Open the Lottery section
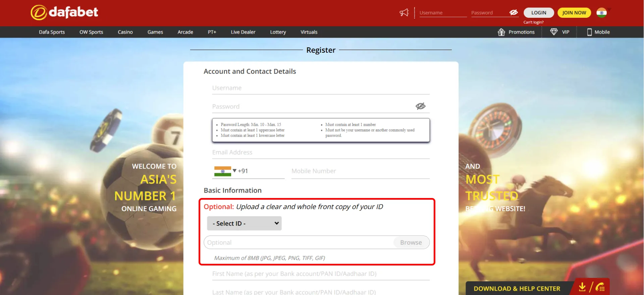644x295 pixels. tap(278, 32)
